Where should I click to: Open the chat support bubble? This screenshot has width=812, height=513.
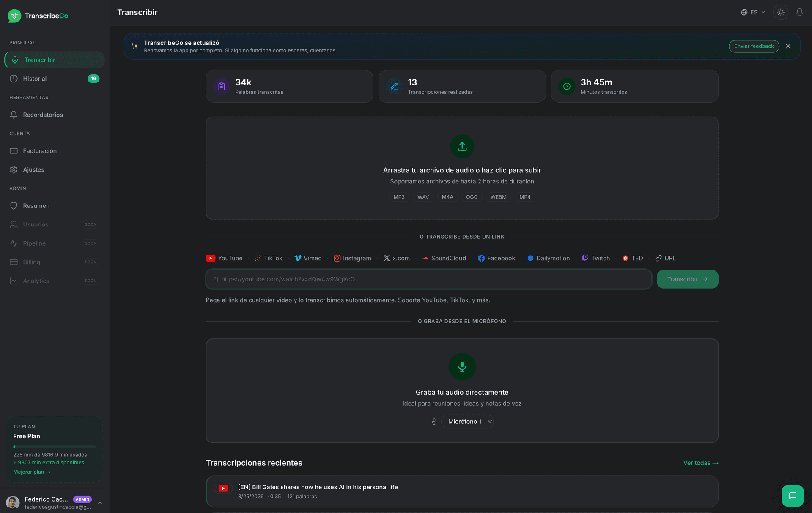[x=793, y=495]
